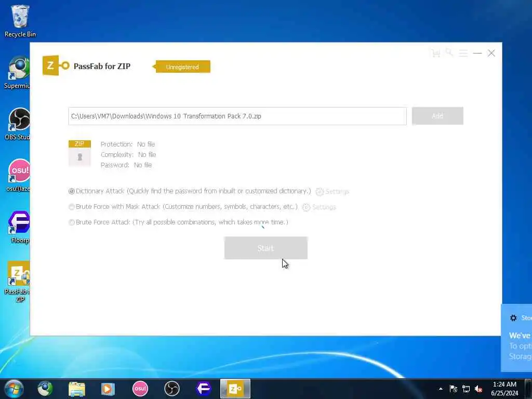Click the gear icon in the notification popup
Screen dimensions: 532x399
coord(513,318)
